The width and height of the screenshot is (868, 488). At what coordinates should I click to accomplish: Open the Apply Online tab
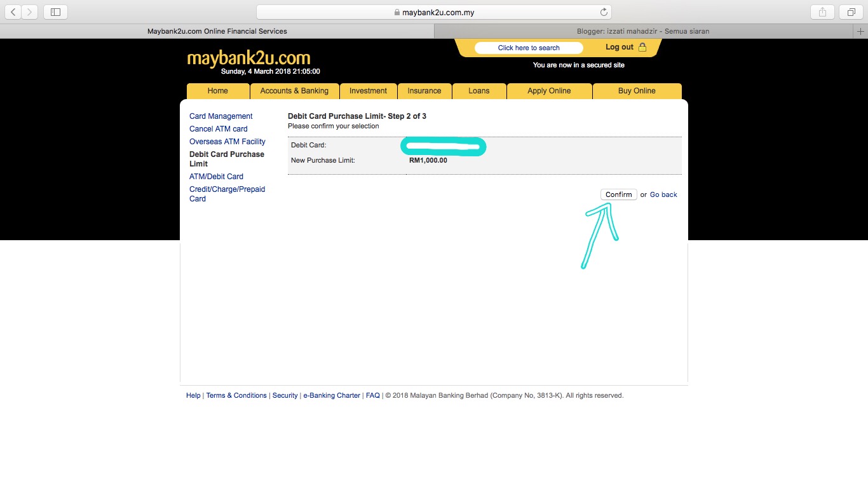click(549, 91)
